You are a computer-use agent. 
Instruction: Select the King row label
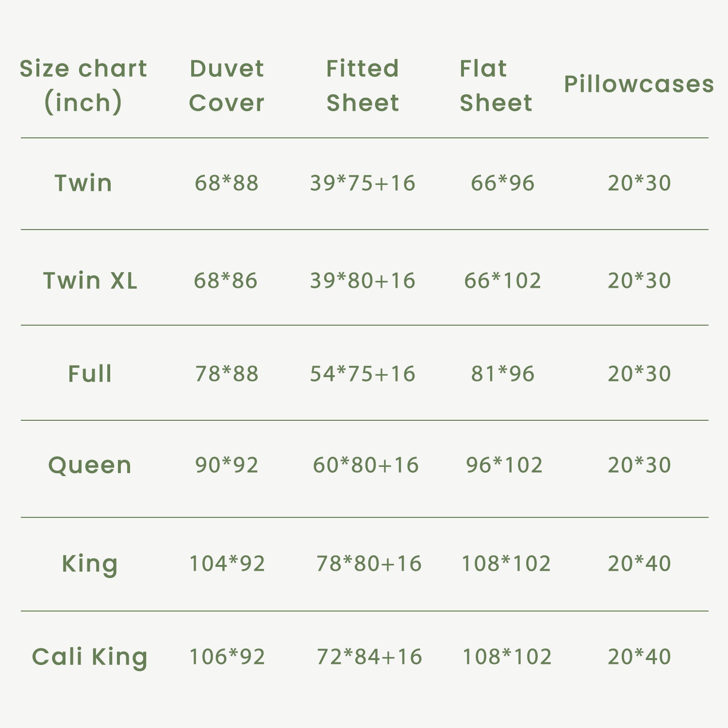(90, 564)
